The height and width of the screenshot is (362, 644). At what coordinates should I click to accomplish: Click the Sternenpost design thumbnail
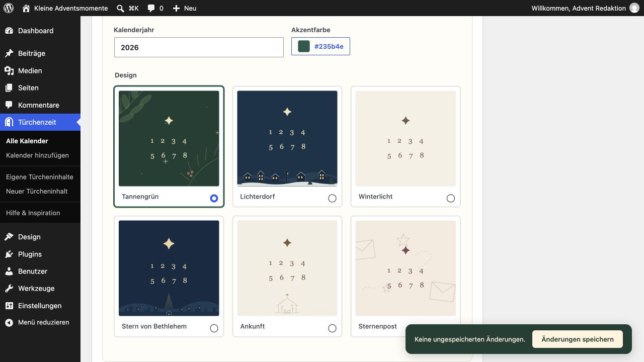click(406, 268)
